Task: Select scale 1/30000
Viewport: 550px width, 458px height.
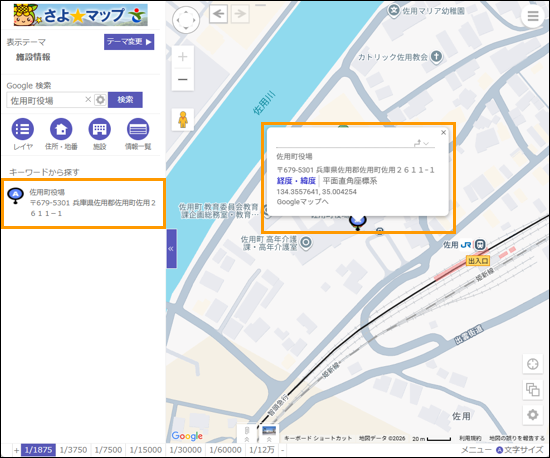Action: click(x=186, y=450)
